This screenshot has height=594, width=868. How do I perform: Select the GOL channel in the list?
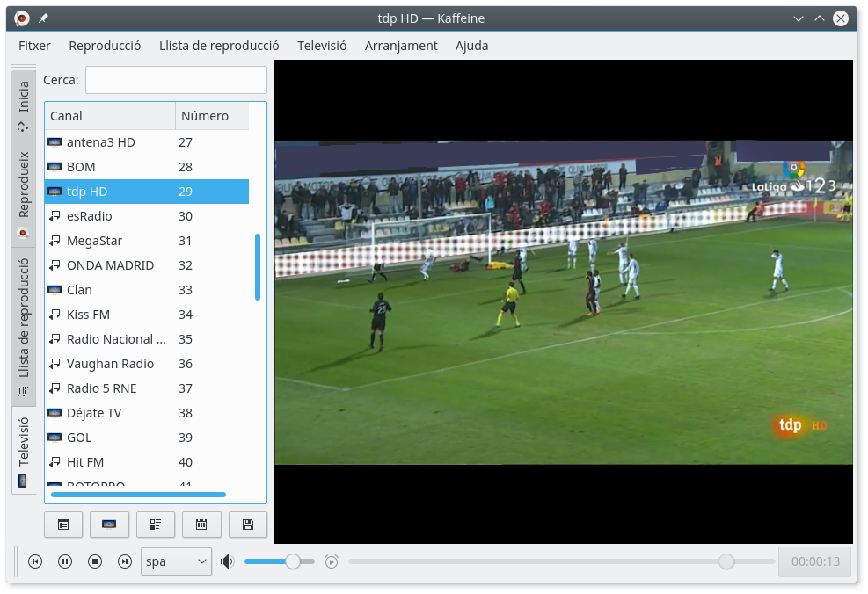coord(79,438)
